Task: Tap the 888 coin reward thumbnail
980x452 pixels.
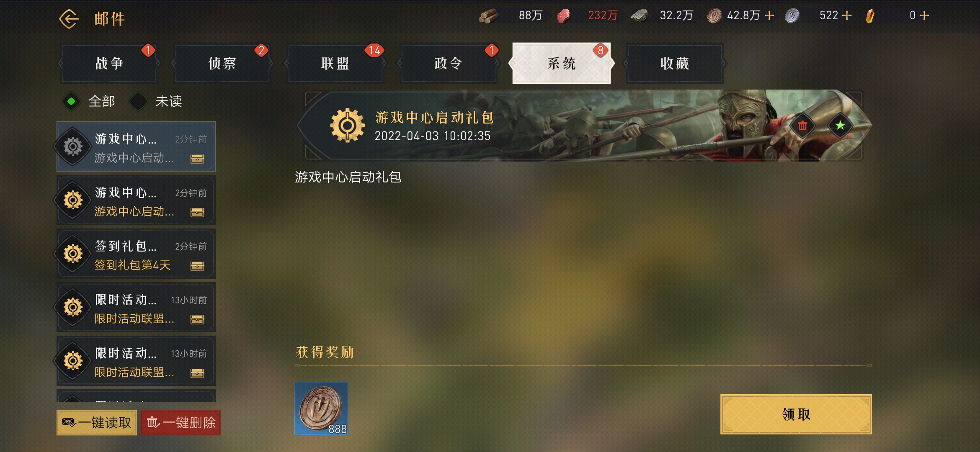Action: 321,408
